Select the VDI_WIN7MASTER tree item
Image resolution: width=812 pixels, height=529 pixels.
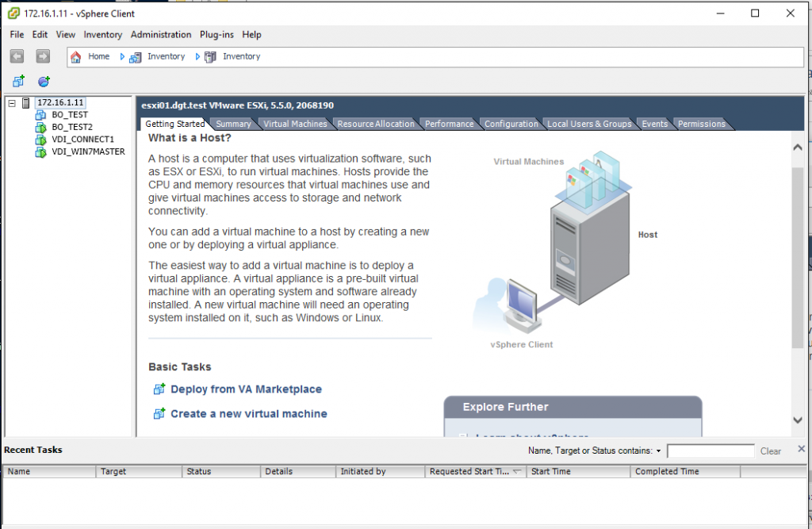click(88, 151)
